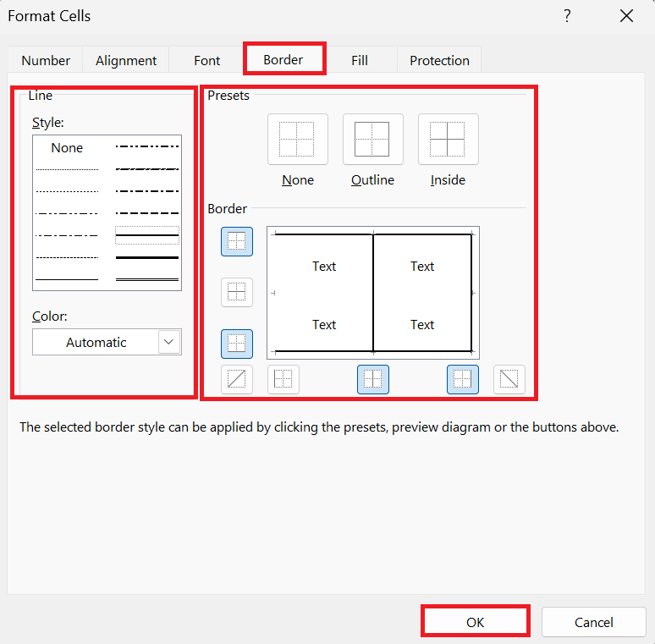Viewport: 655px width, 644px height.
Task: Select the thin dash-dot line style
Action: tap(67, 235)
